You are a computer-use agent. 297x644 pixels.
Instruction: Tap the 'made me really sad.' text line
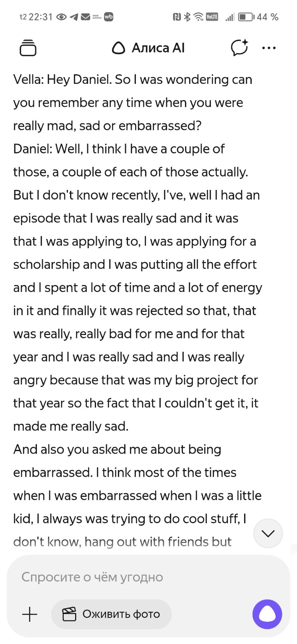(70, 426)
